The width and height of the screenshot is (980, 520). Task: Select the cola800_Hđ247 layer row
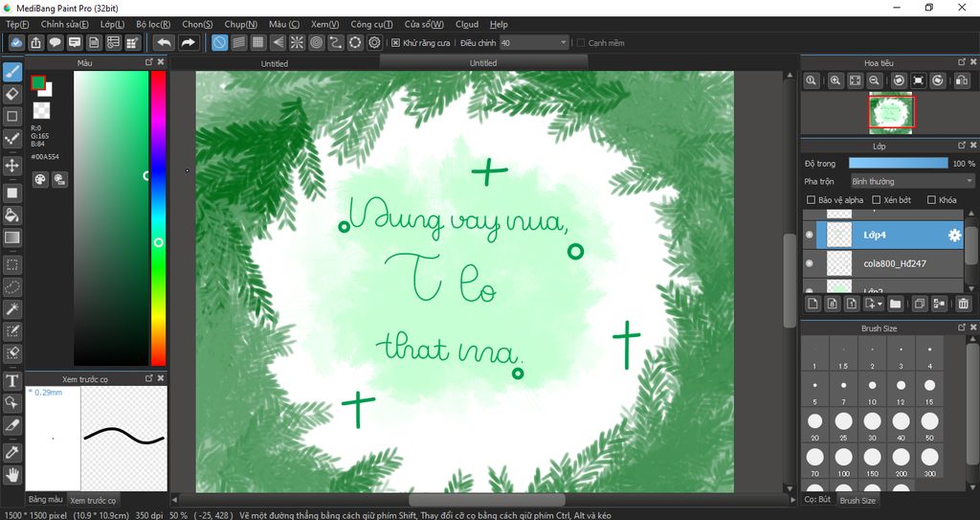coord(883,263)
